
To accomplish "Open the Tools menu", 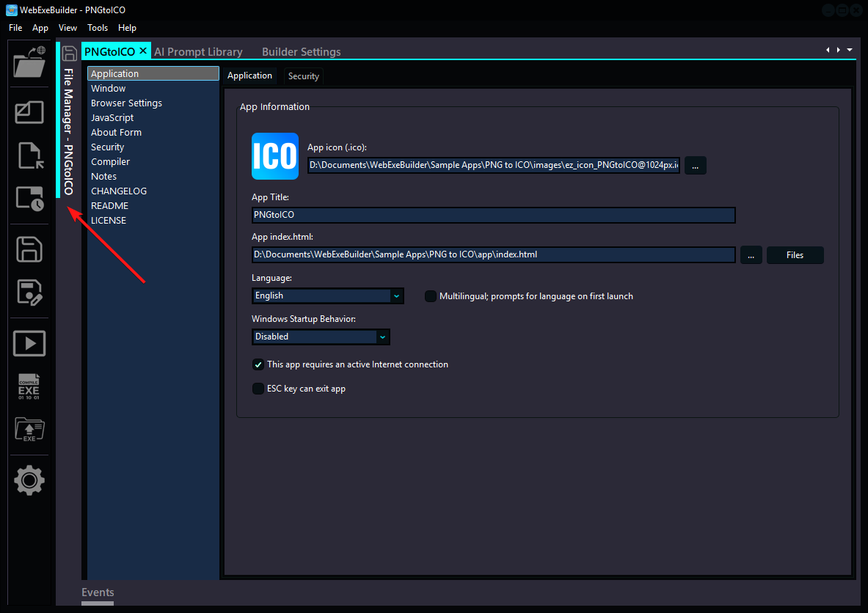I will (x=98, y=27).
